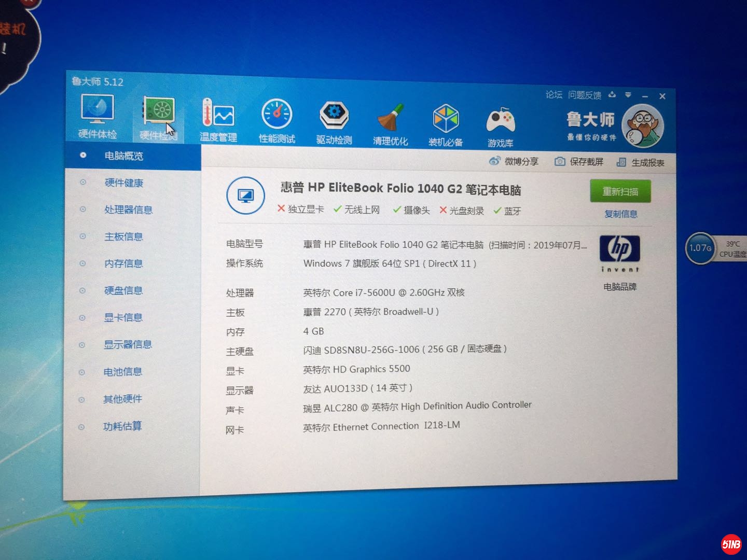Share via 微博分享
747x560 pixels.
tap(514, 161)
